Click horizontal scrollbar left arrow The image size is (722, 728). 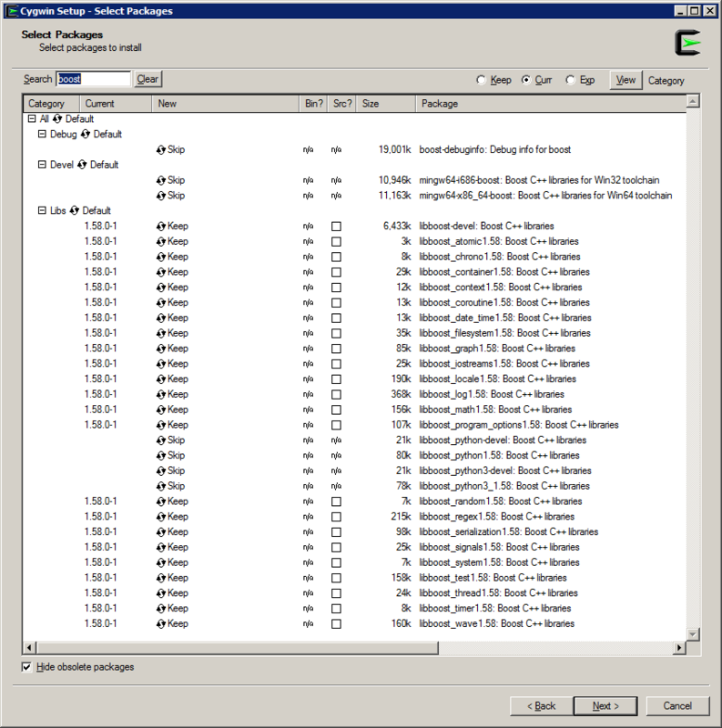(x=29, y=648)
